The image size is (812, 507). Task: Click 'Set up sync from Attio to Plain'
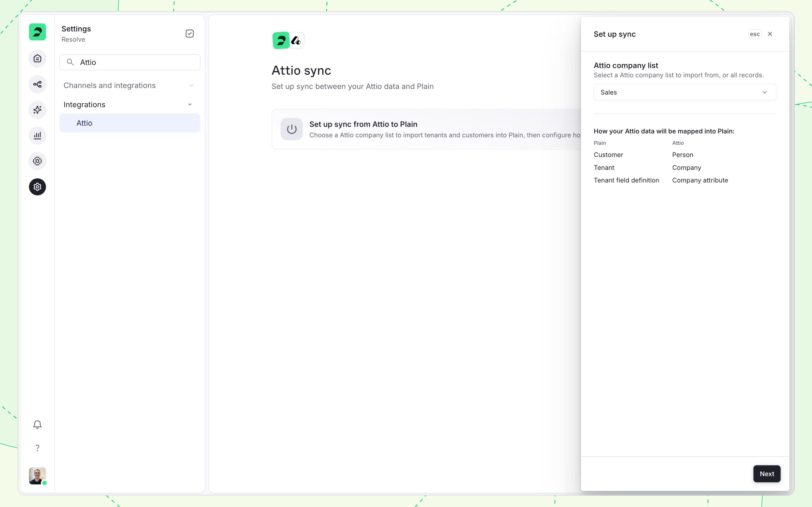click(x=363, y=124)
